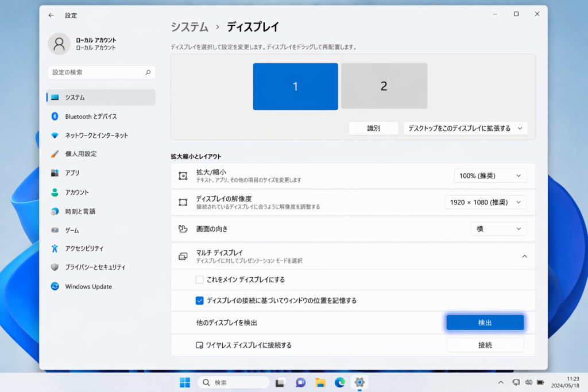Select display 1 thumbnail
This screenshot has width=588, height=392.
(x=296, y=87)
